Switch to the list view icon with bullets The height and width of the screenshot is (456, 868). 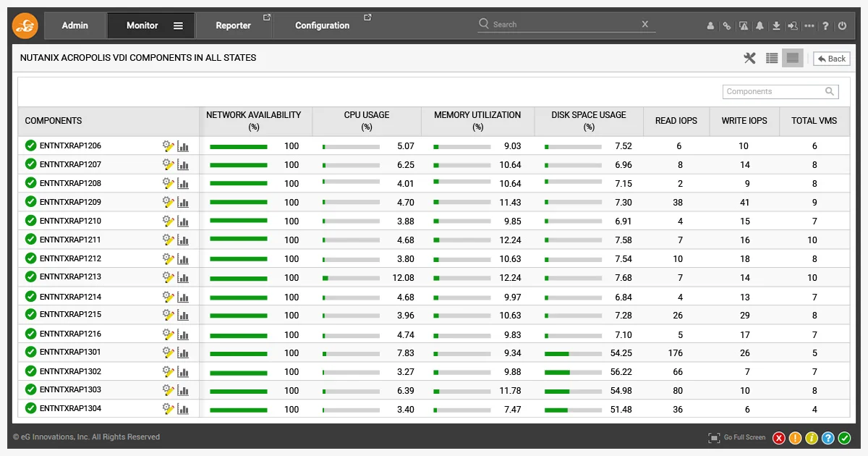772,59
